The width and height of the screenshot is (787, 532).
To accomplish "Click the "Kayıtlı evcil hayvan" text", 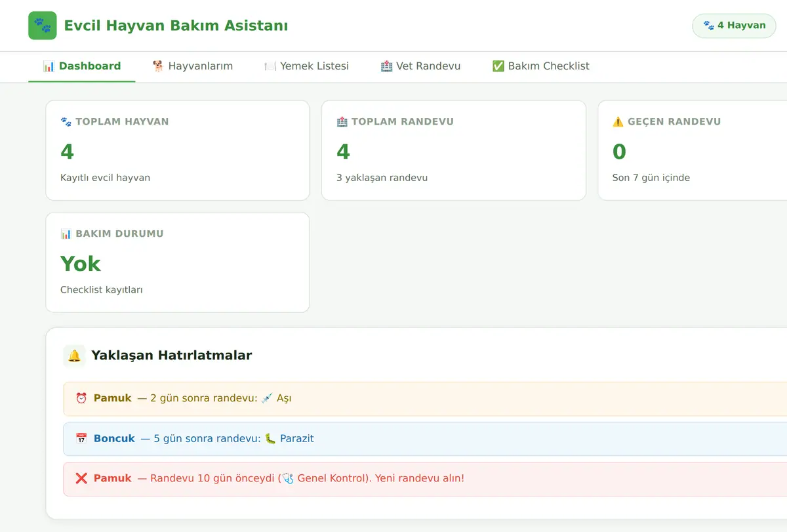I will tap(105, 178).
